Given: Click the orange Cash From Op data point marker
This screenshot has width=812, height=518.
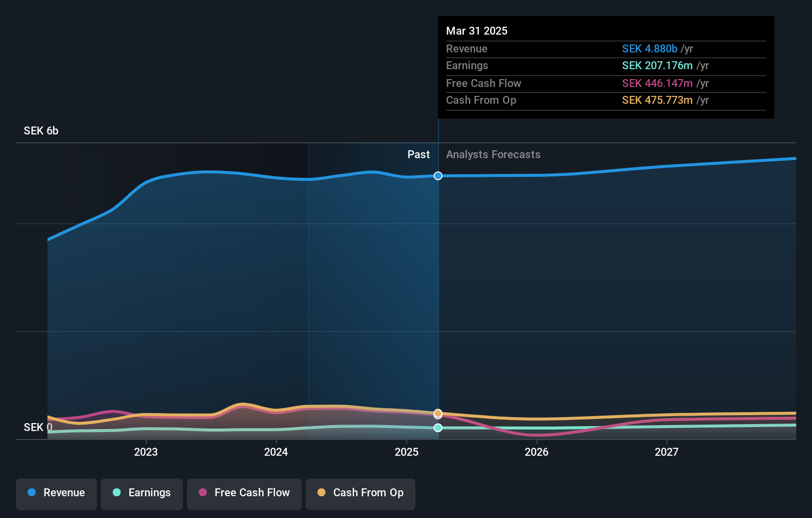Looking at the screenshot, I should click(438, 413).
